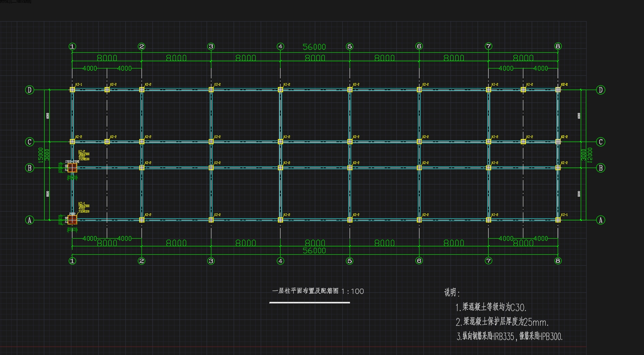Screen dimensions: 644x355
Task: Click the detailed KZ-2 column section at grid B-1
Action: [x=72, y=168]
